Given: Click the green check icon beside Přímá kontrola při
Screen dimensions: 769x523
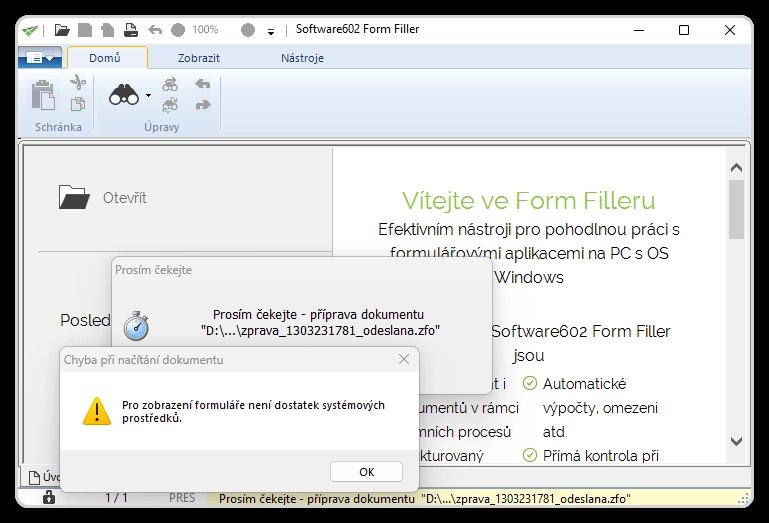Looking at the screenshot, I should (x=530, y=455).
